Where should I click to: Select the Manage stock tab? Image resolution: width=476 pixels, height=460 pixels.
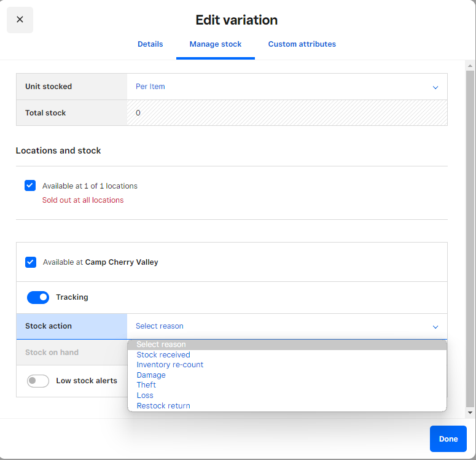[x=216, y=44]
